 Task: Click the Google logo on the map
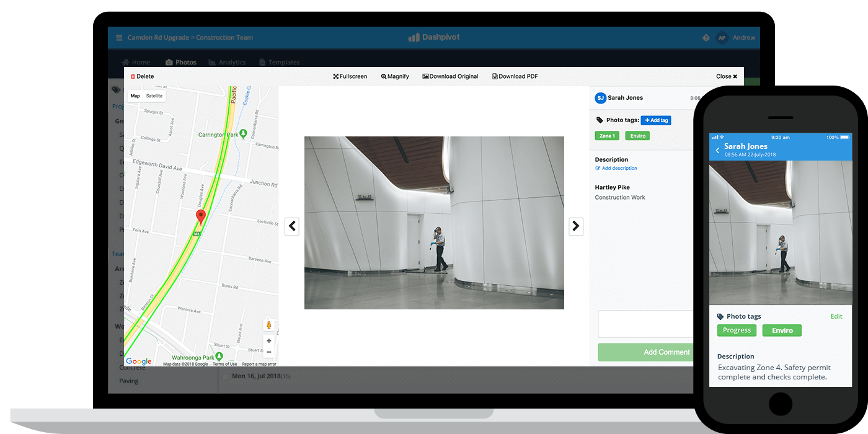tap(139, 361)
